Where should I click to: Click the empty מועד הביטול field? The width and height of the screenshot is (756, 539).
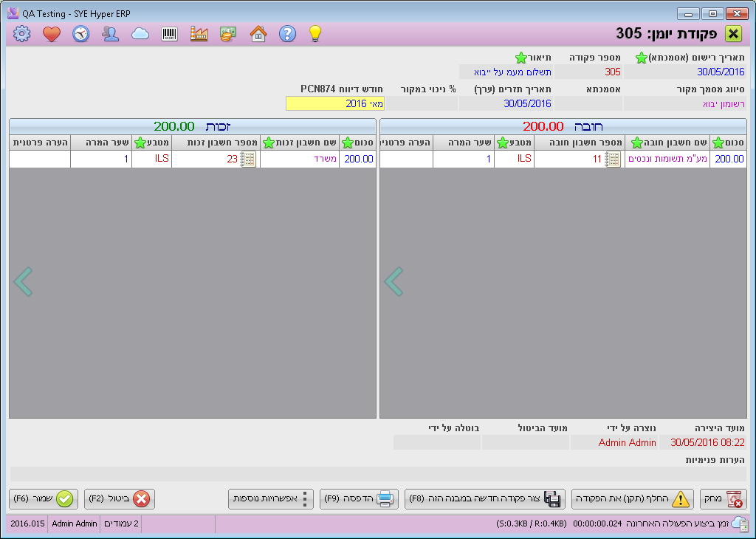(525, 442)
